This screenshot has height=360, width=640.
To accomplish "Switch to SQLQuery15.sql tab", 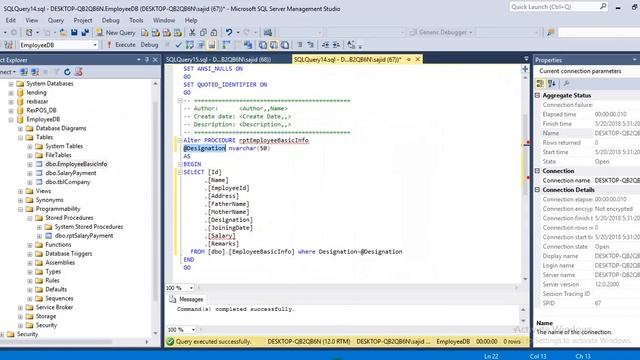I will pos(218,60).
